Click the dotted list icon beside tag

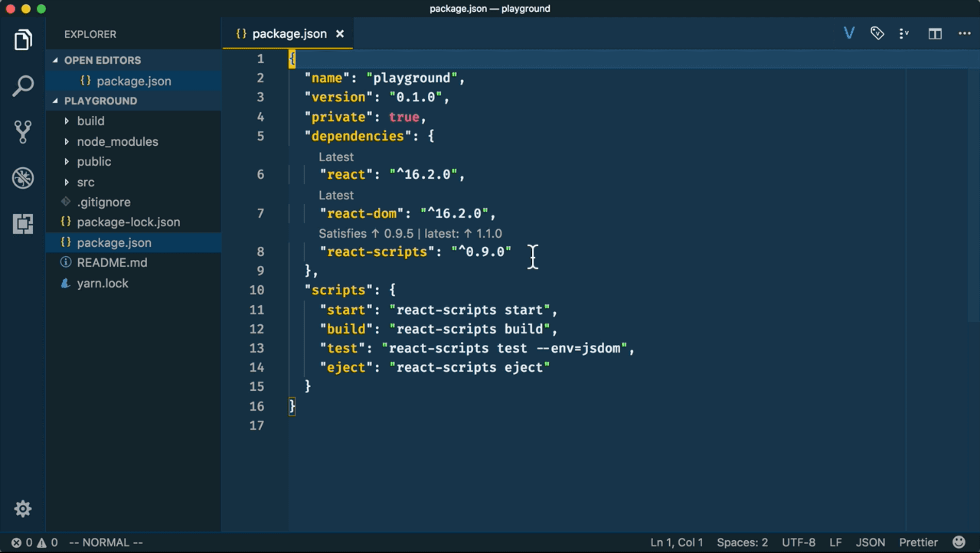[904, 33]
